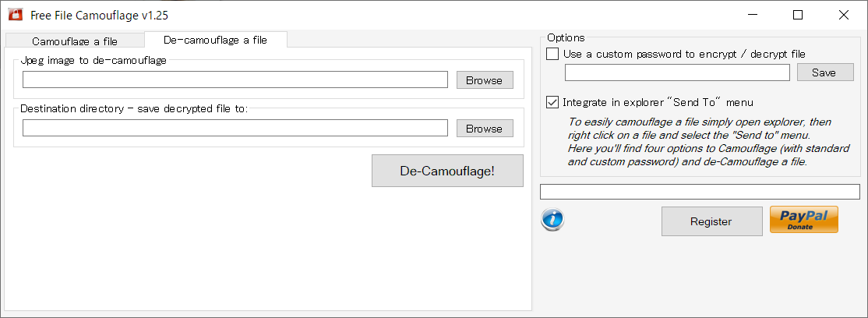Viewport: 868px width, 318px height.
Task: Click the italic Send to instructions text
Action: [x=708, y=142]
